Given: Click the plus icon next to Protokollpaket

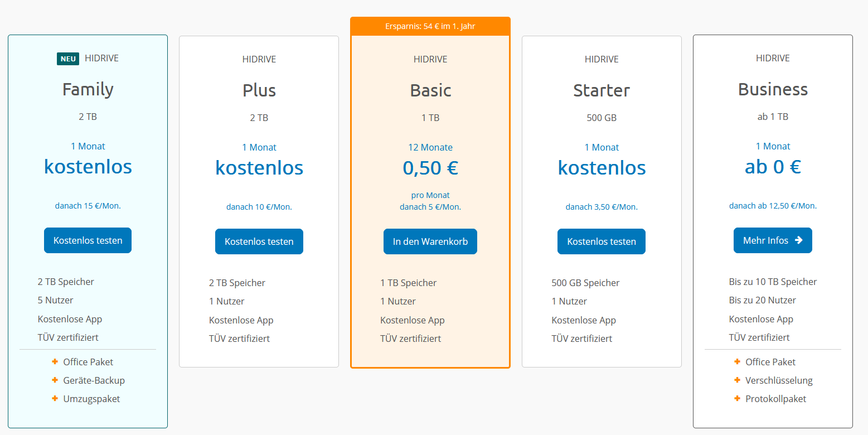Looking at the screenshot, I should 737,399.
